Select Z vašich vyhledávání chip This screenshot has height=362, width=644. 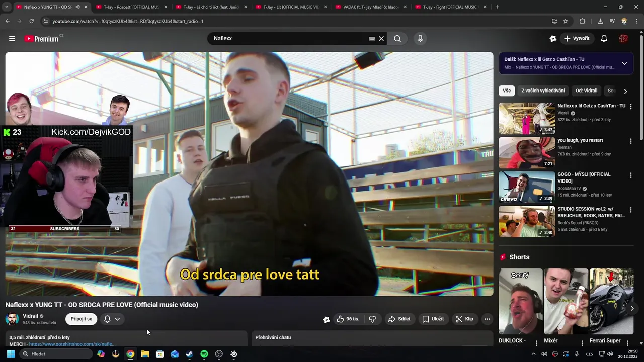coord(543,91)
